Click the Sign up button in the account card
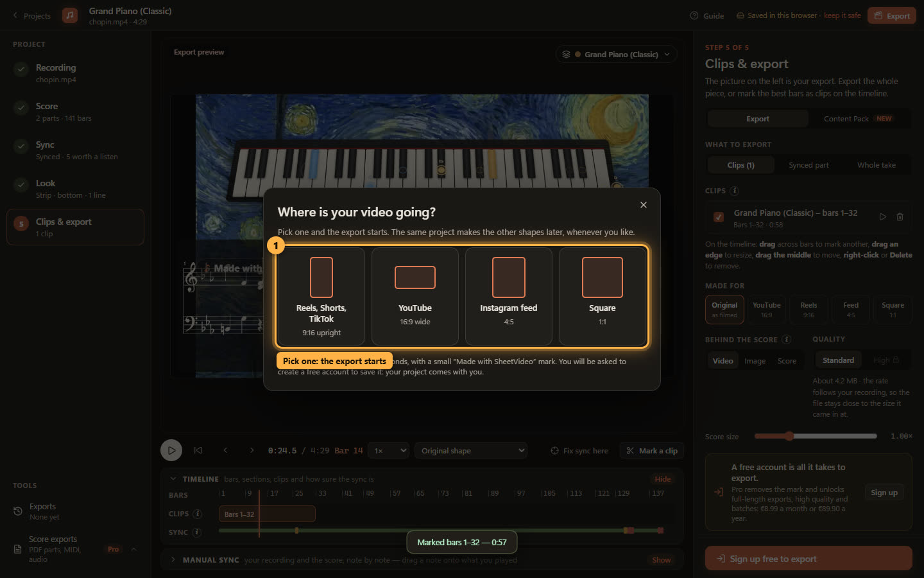The width and height of the screenshot is (924, 578). click(x=884, y=493)
